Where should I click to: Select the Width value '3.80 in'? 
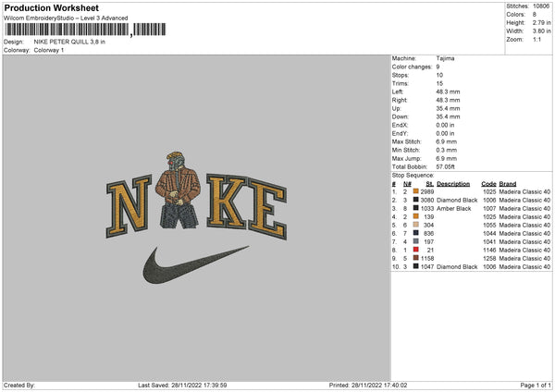541,31
